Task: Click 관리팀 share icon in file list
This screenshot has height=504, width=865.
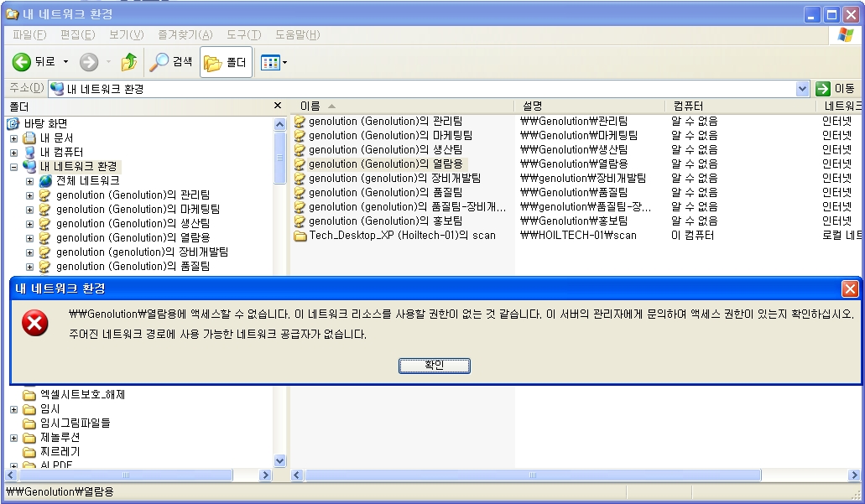Action: pos(300,122)
